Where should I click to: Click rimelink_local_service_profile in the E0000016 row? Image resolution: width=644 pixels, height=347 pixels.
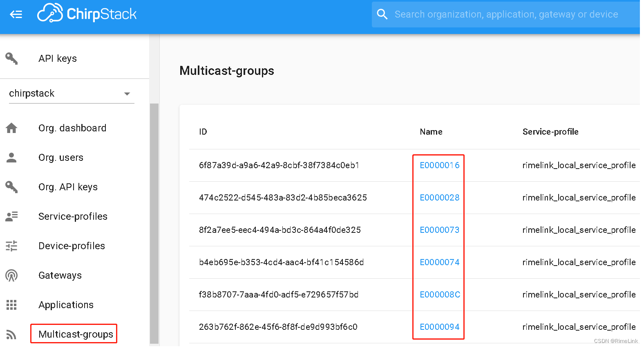click(579, 165)
